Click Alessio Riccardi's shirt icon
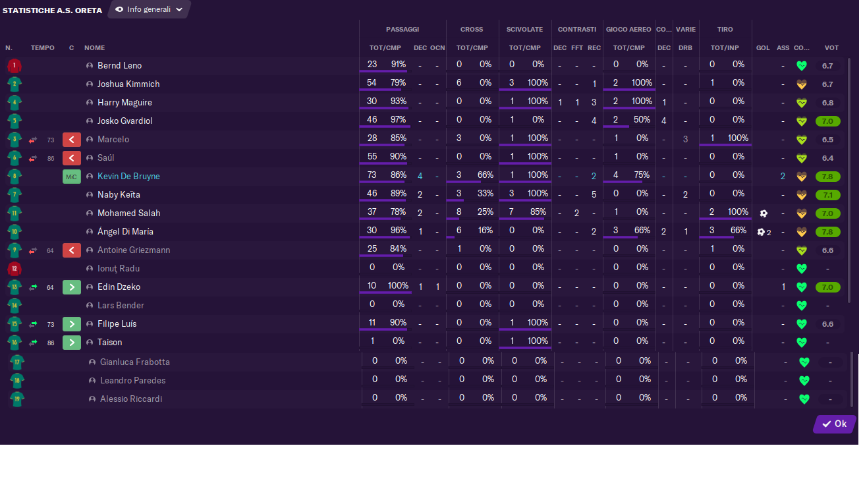The image size is (863, 504). [17, 399]
